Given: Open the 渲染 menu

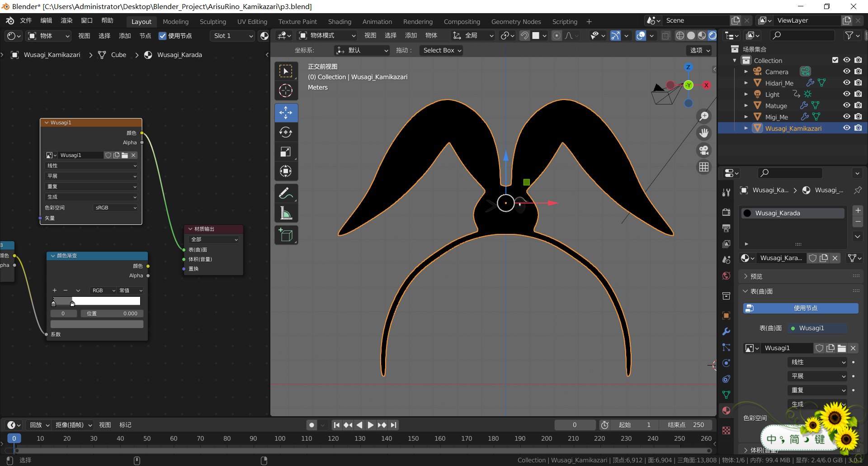Looking at the screenshot, I should click(66, 21).
